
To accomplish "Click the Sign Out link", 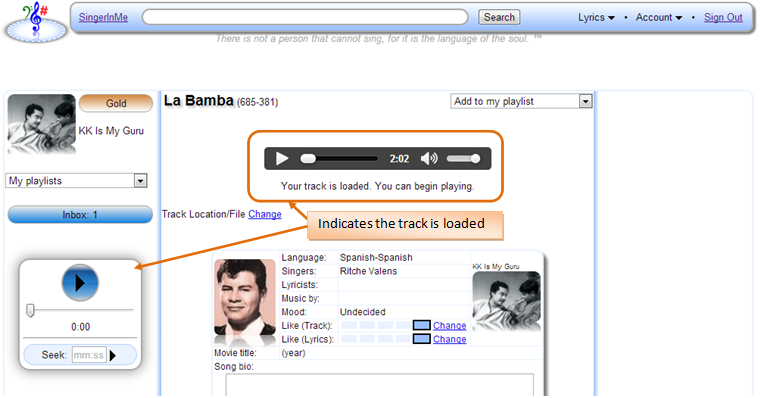I will coord(723,17).
